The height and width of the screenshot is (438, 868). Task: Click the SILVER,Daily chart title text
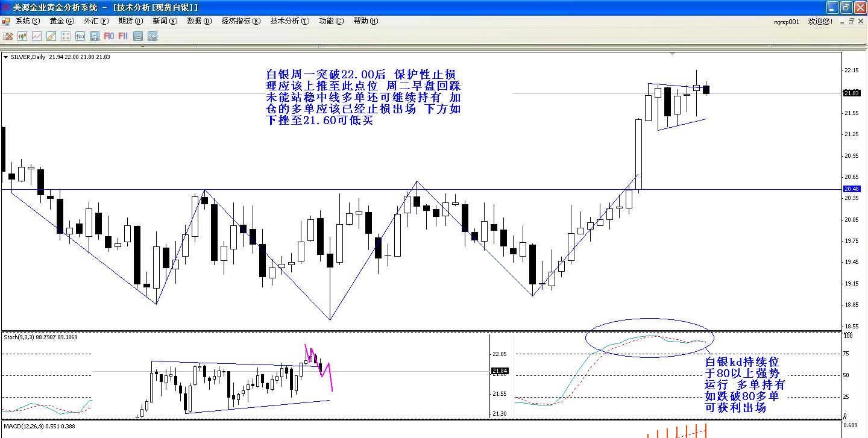(28, 57)
